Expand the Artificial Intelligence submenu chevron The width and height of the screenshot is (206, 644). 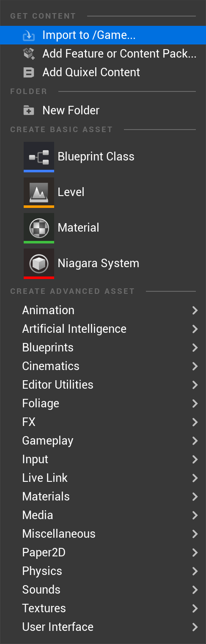click(x=195, y=329)
